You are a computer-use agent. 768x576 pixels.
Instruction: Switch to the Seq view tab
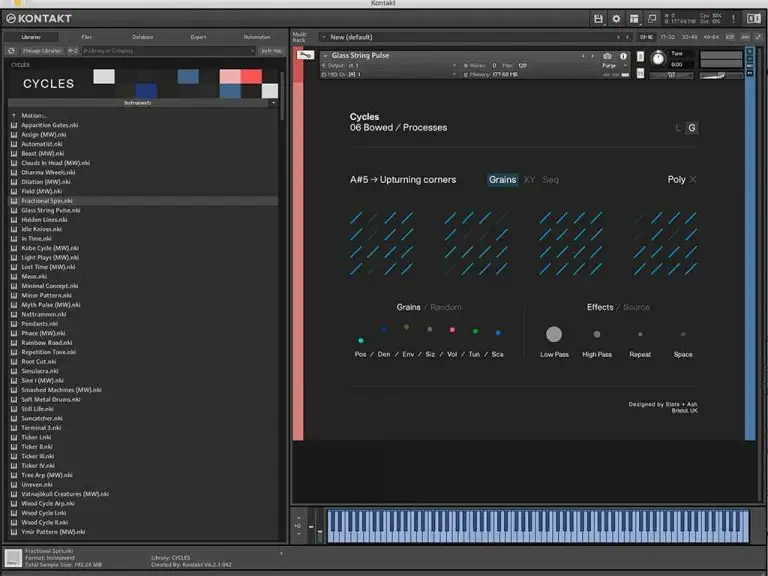click(550, 180)
